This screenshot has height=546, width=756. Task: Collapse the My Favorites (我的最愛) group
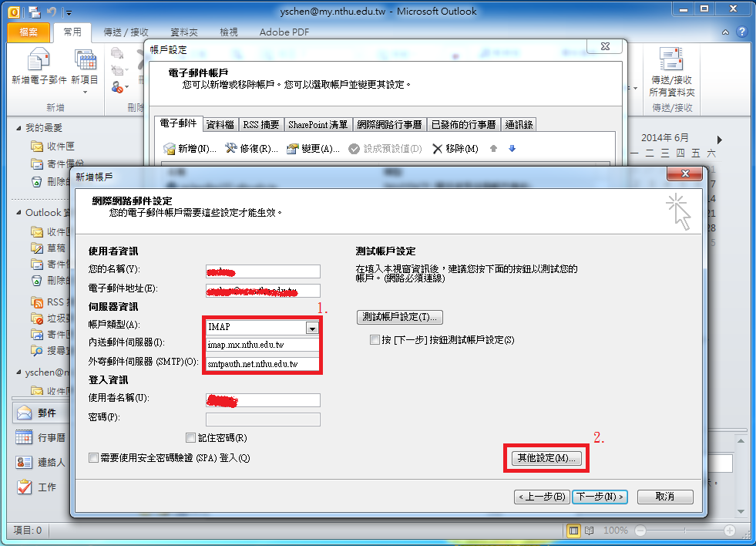(x=18, y=128)
